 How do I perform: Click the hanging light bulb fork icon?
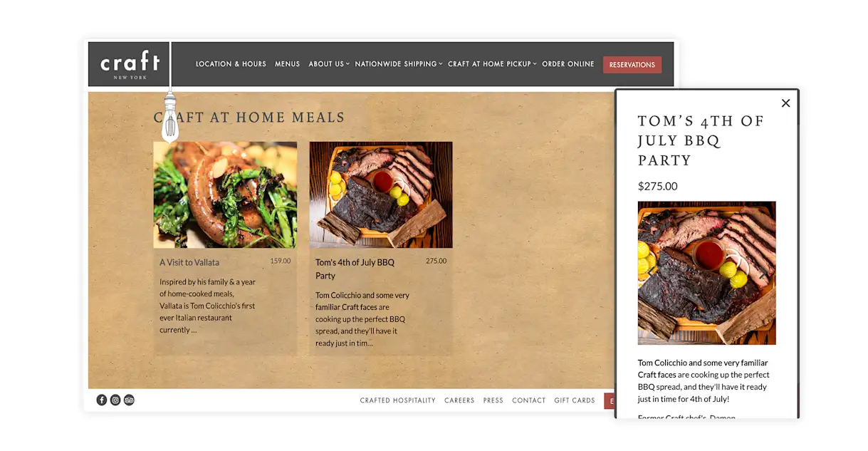pyautogui.click(x=170, y=118)
